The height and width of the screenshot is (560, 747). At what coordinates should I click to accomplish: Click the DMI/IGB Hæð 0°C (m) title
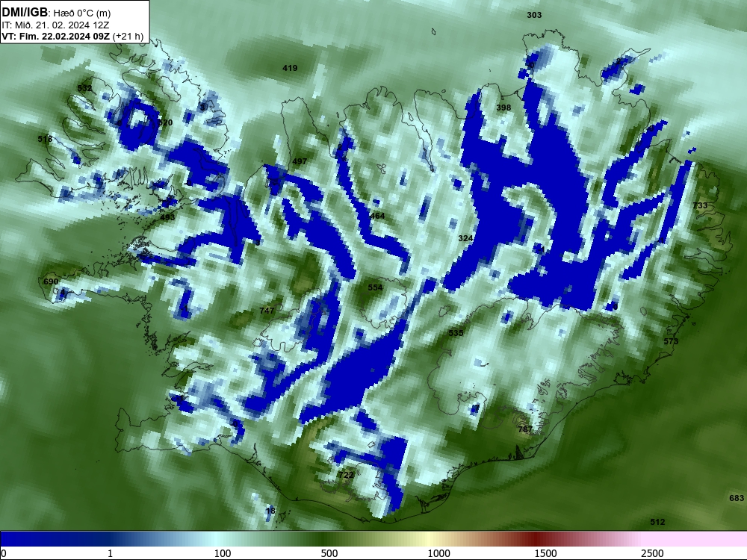point(56,13)
